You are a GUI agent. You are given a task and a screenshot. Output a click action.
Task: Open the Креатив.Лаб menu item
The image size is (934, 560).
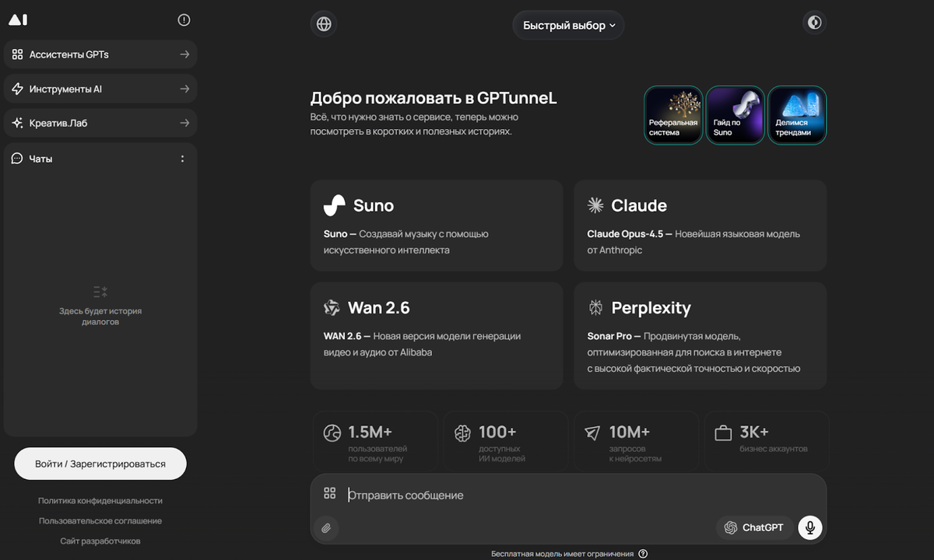[100, 123]
